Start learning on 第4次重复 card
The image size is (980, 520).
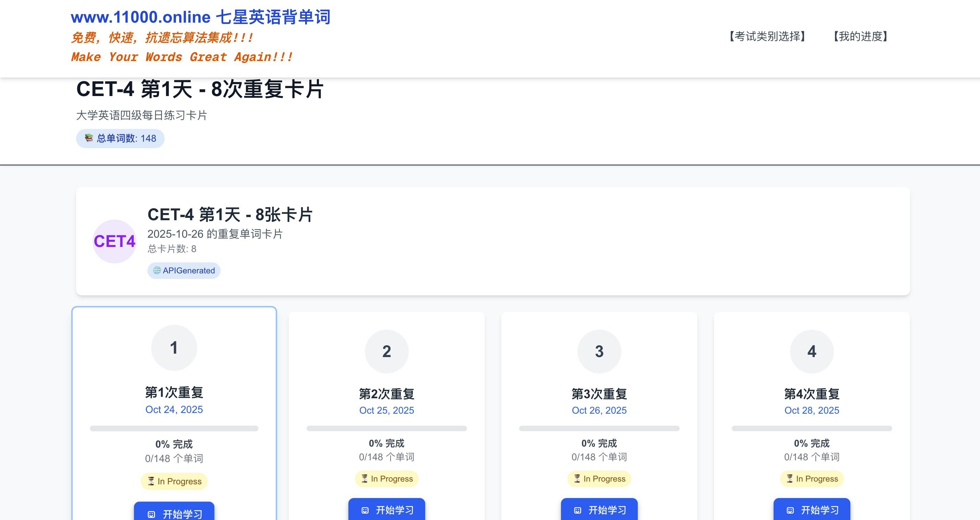(812, 509)
